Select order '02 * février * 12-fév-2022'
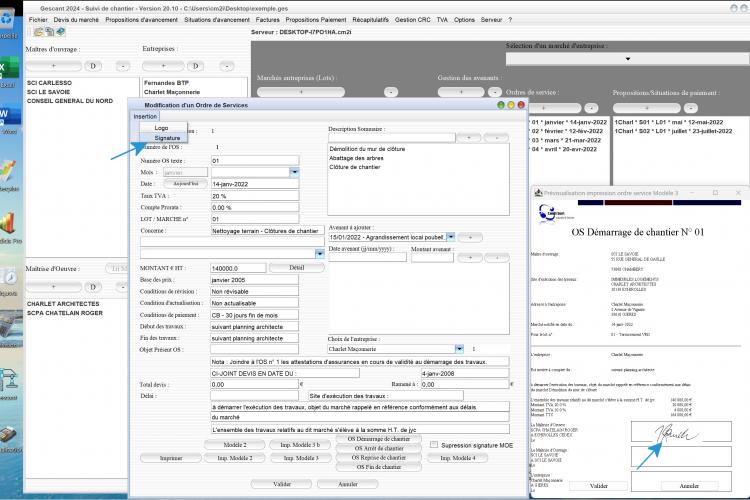The image size is (750, 500). point(567,131)
